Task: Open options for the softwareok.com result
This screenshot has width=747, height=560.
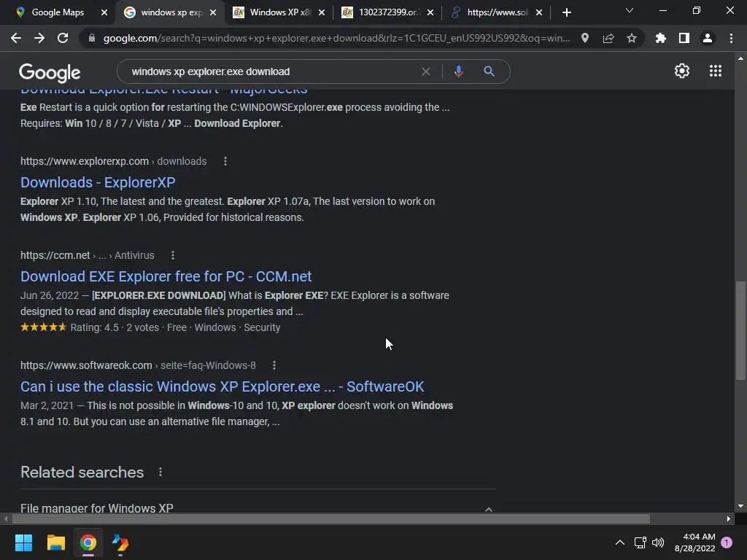Action: pyautogui.click(x=274, y=366)
